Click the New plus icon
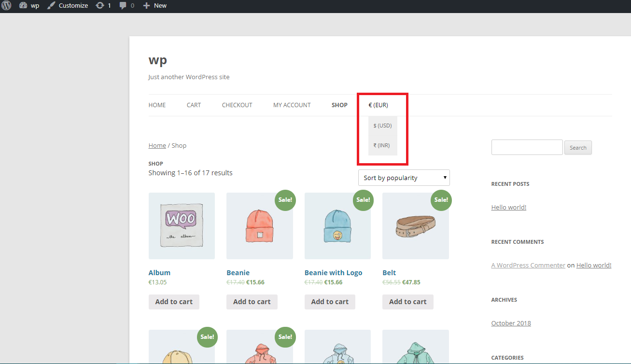Image resolution: width=631 pixels, height=364 pixels. click(x=147, y=6)
